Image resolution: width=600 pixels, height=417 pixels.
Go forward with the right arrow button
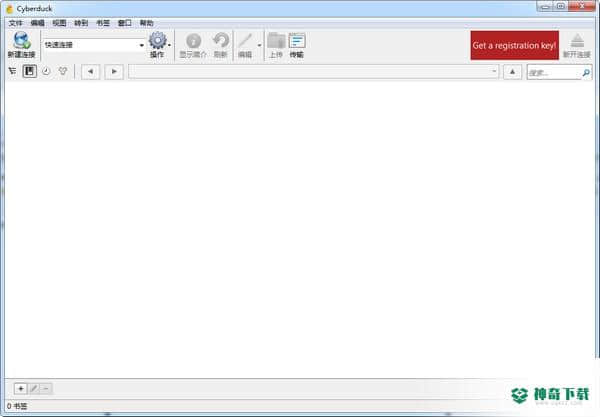pyautogui.click(x=114, y=72)
